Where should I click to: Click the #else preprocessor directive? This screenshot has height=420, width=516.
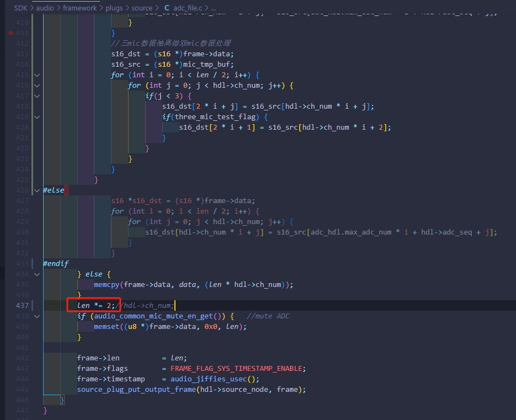(x=54, y=190)
